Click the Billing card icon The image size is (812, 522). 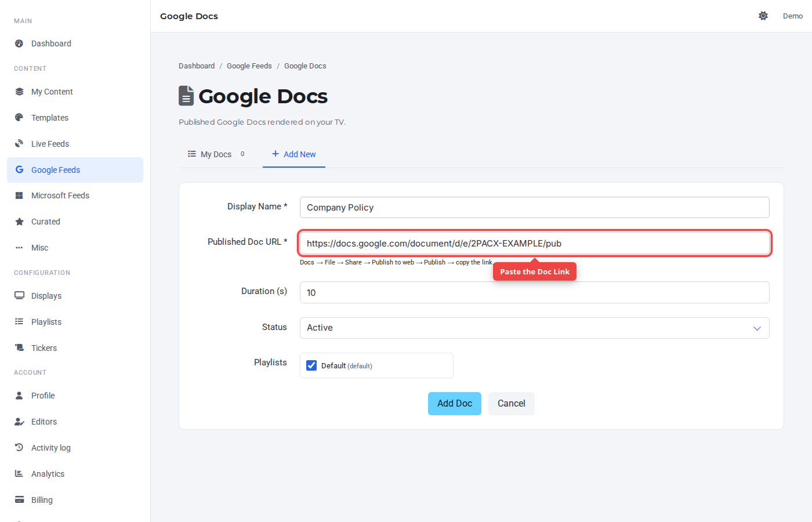19,500
